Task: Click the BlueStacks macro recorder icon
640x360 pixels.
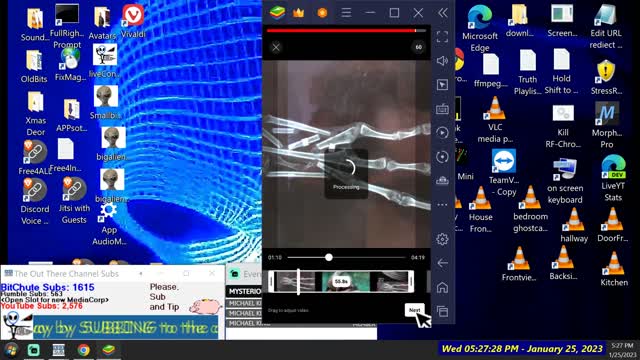Action: click(x=442, y=133)
